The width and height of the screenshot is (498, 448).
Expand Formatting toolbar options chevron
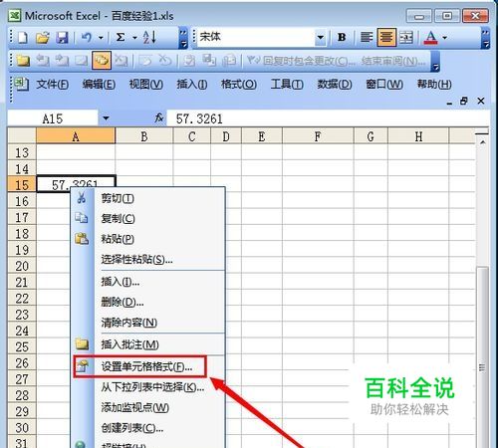tap(485, 38)
